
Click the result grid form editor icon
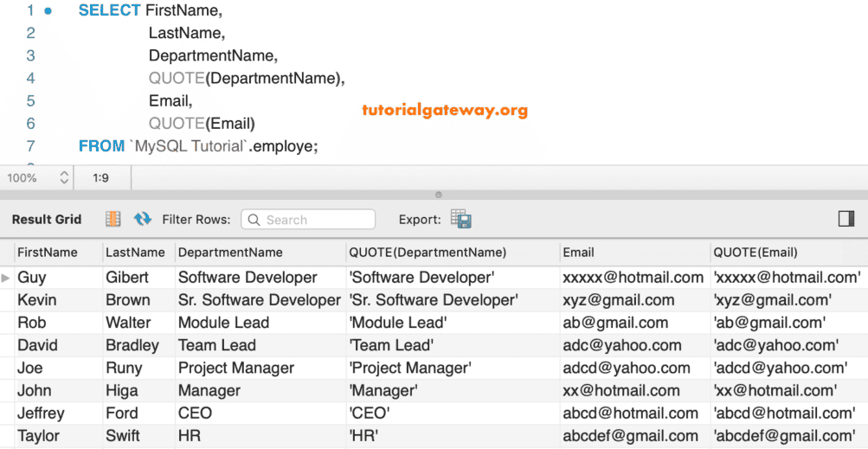pos(113,220)
